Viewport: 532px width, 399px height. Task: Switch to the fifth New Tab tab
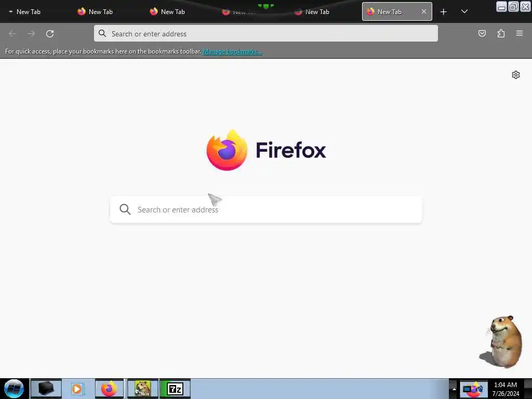pyautogui.click(x=325, y=12)
